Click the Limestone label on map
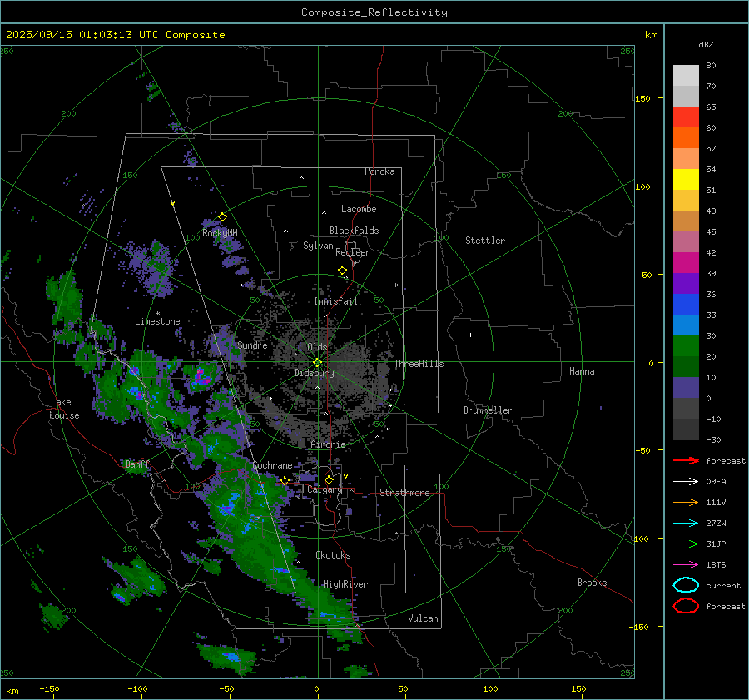The height and width of the screenshot is (700, 749). 157,321
